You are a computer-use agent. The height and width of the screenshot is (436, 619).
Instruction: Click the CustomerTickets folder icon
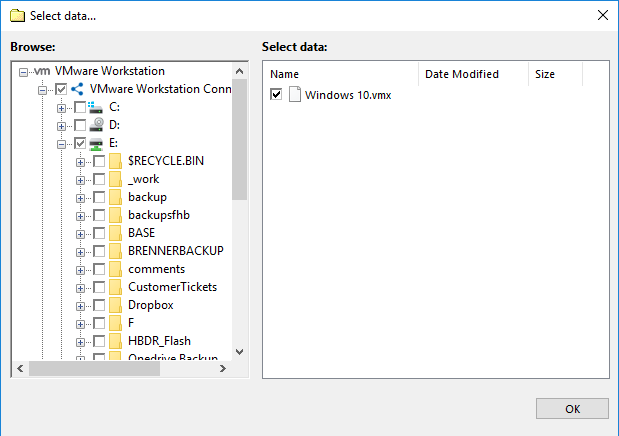tap(115, 287)
